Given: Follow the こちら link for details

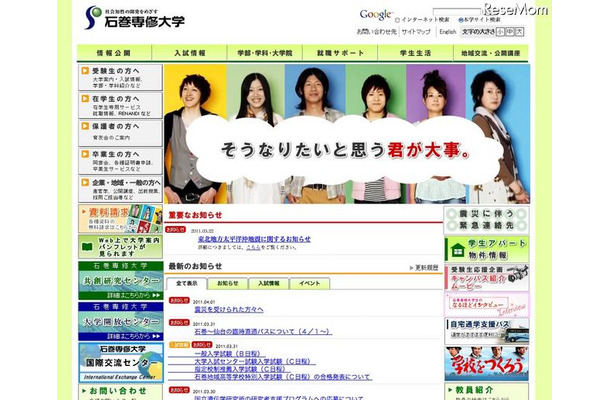Looking at the screenshot, I should click(253, 247).
